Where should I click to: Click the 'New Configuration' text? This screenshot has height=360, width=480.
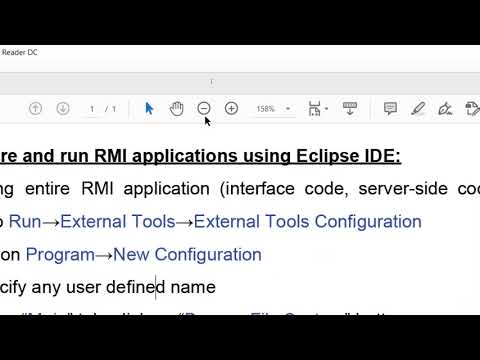click(x=187, y=254)
